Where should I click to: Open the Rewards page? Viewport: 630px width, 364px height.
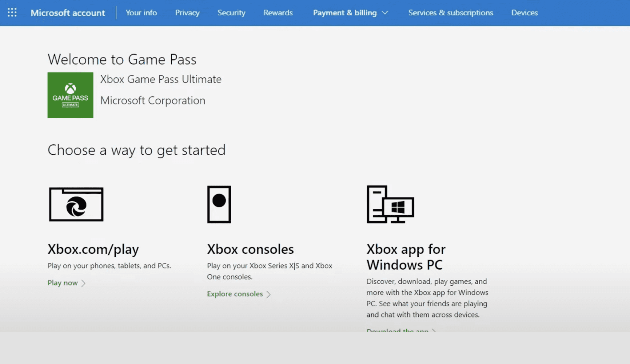[278, 13]
